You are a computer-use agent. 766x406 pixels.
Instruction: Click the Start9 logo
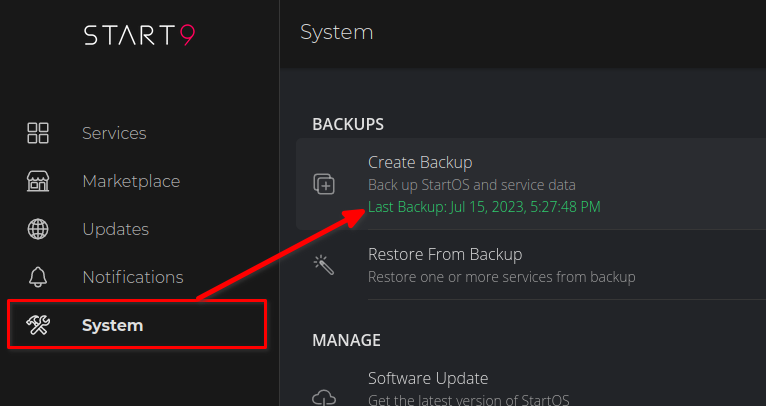[x=139, y=35]
